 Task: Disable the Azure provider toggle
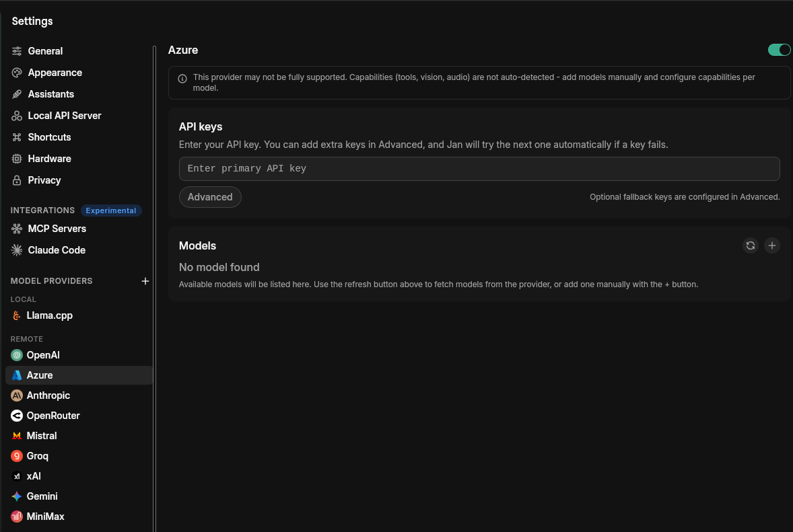(x=779, y=50)
